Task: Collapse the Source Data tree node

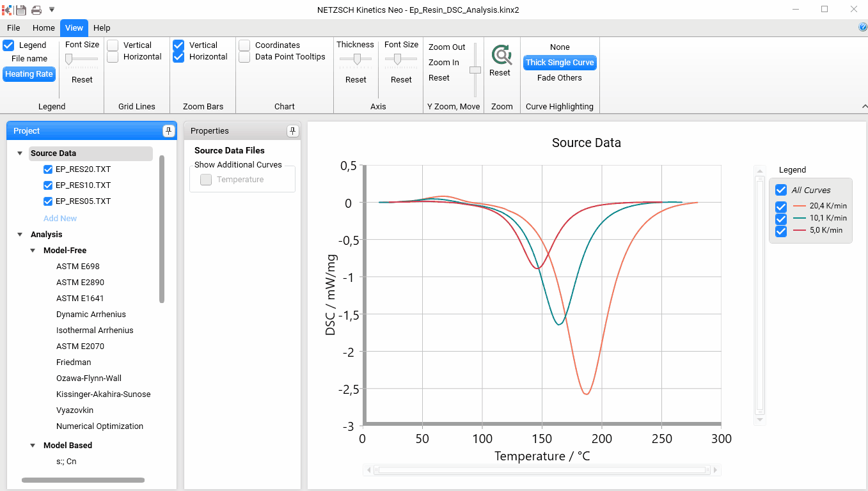Action: (20, 153)
